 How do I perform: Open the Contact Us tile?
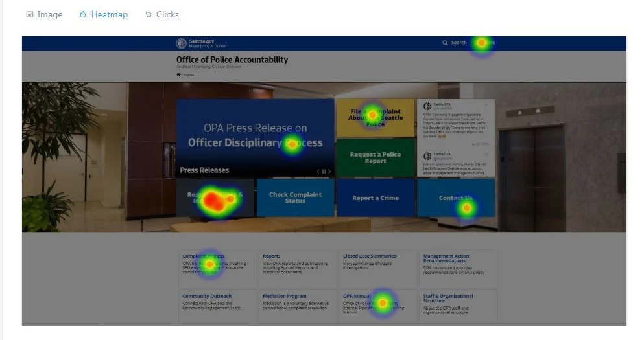(456, 198)
